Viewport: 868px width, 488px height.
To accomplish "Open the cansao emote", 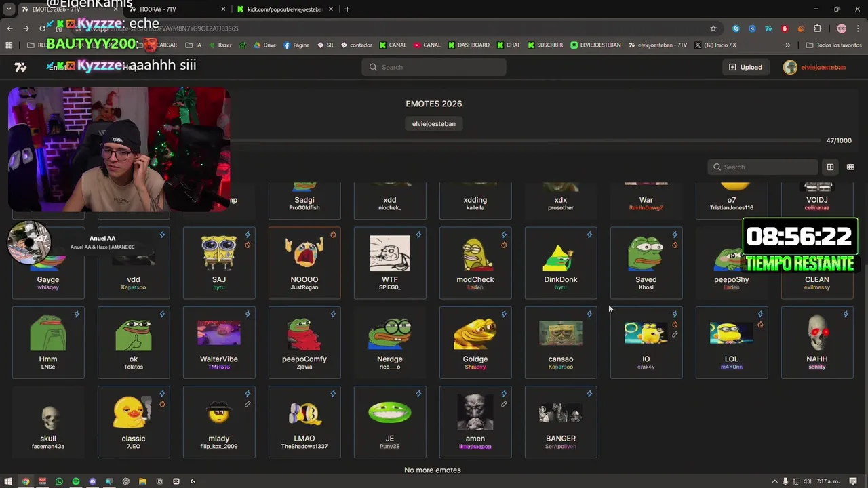I will coord(561,342).
